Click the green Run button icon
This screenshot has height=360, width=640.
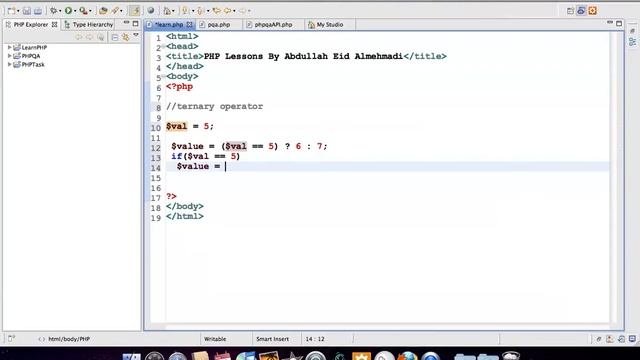pyautogui.click(x=68, y=11)
